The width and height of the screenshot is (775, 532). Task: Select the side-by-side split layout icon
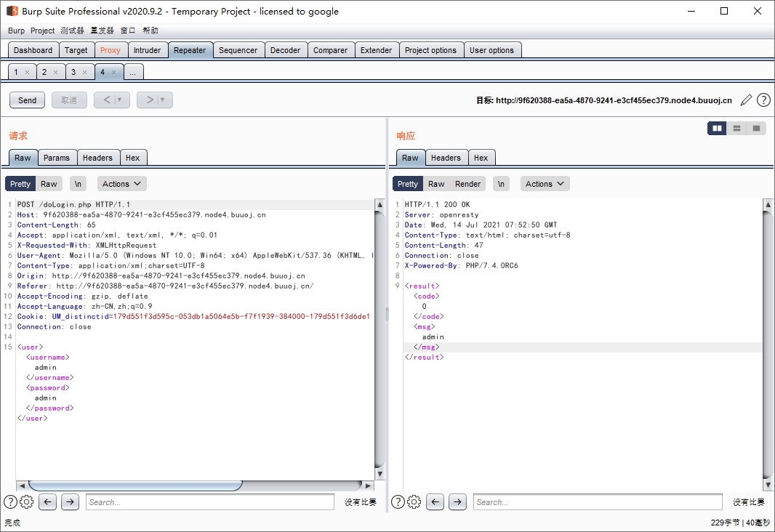click(717, 129)
